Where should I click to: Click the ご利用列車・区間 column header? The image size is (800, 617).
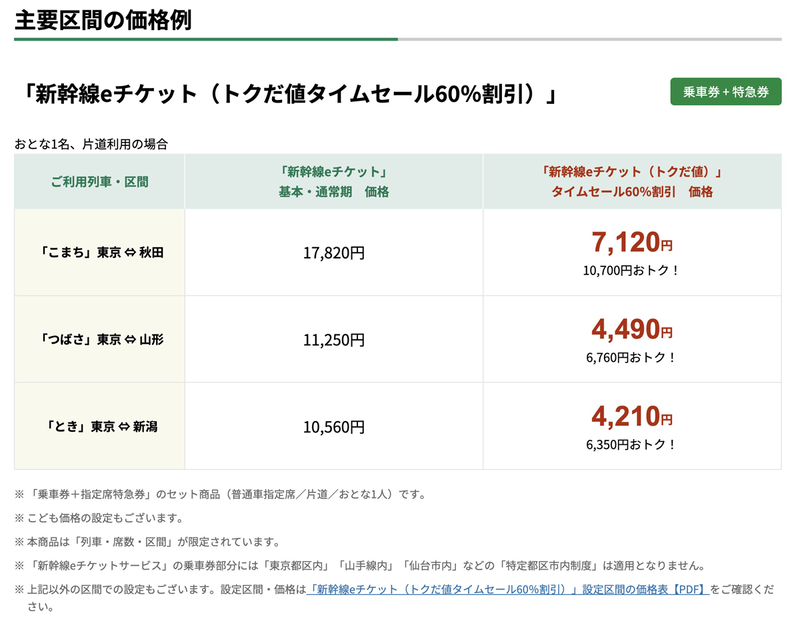coord(99,181)
